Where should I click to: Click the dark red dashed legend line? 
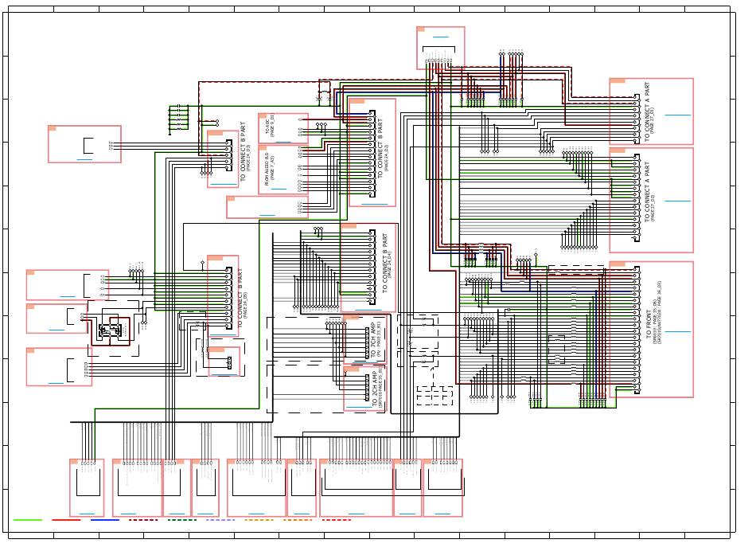click(x=143, y=520)
